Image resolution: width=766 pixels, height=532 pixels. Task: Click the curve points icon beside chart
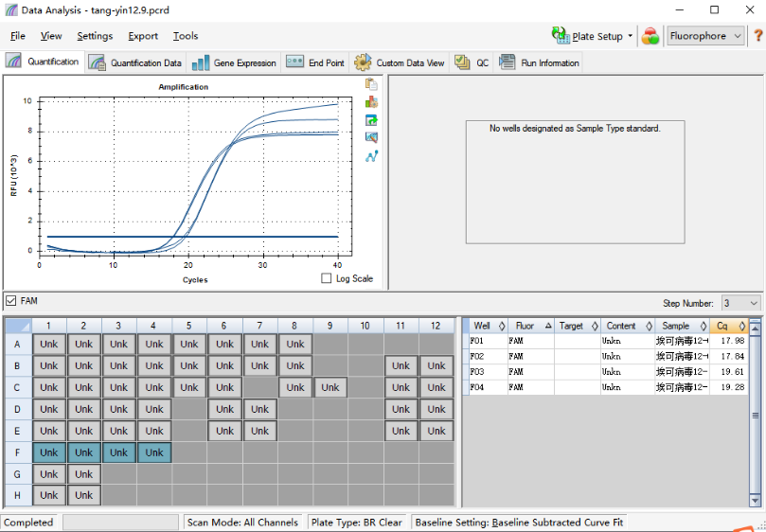coord(371,156)
